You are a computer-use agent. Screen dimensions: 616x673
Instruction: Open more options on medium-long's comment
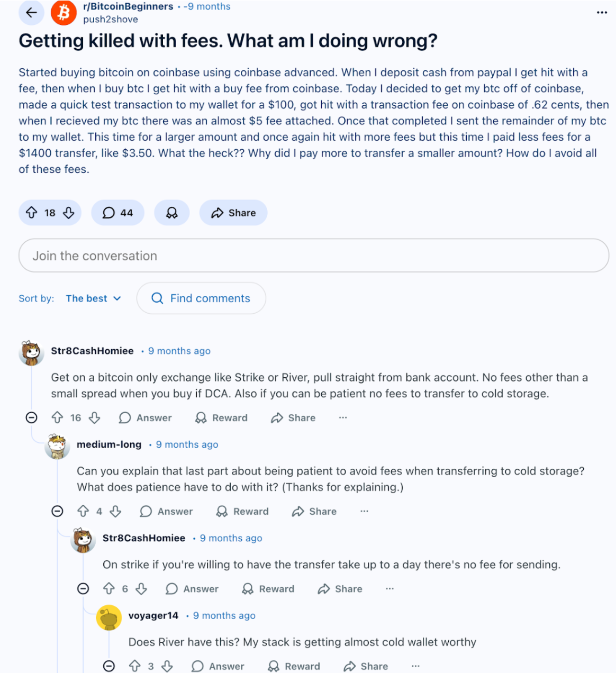[364, 511]
